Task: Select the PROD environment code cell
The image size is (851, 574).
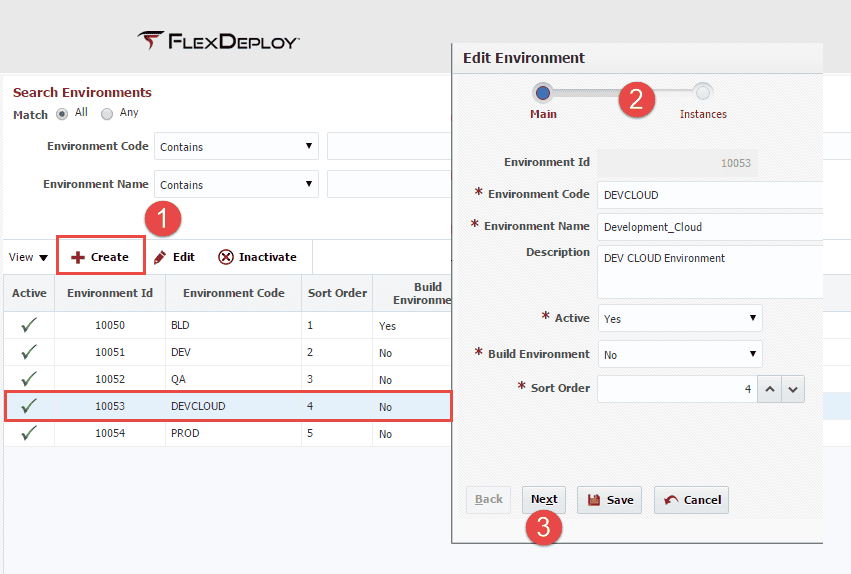Action: pyautogui.click(x=233, y=433)
